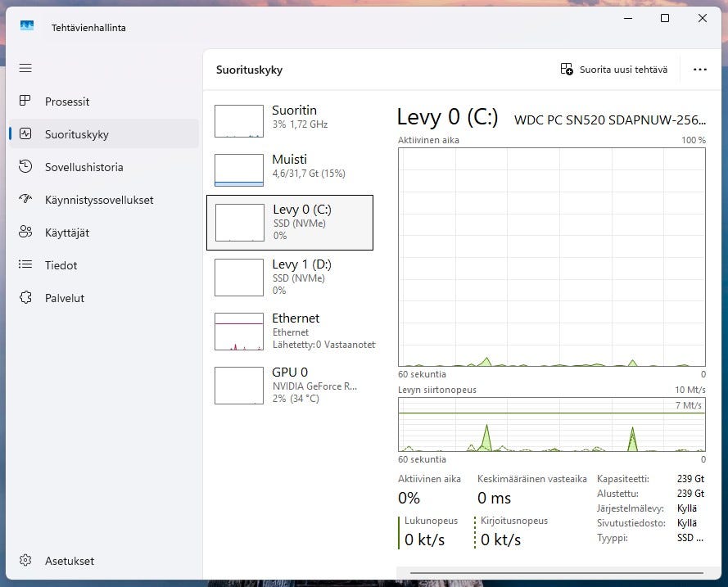The width and height of the screenshot is (728, 587).
Task: Click Keskimääräinen vasteaika 0 ms value
Action: click(494, 498)
